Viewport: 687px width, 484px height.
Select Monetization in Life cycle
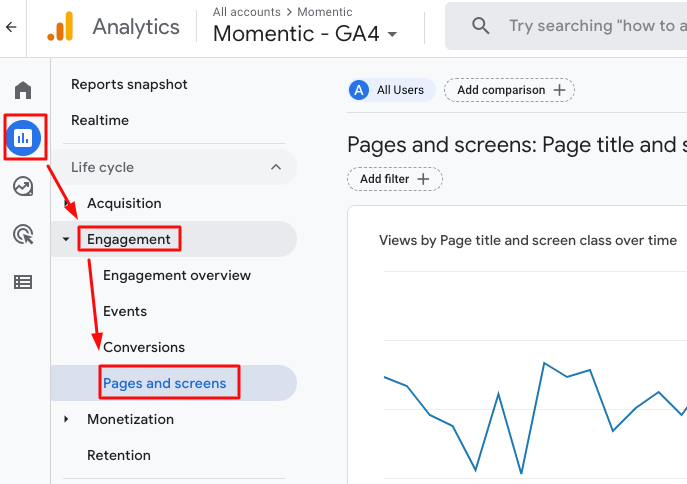[x=131, y=419]
